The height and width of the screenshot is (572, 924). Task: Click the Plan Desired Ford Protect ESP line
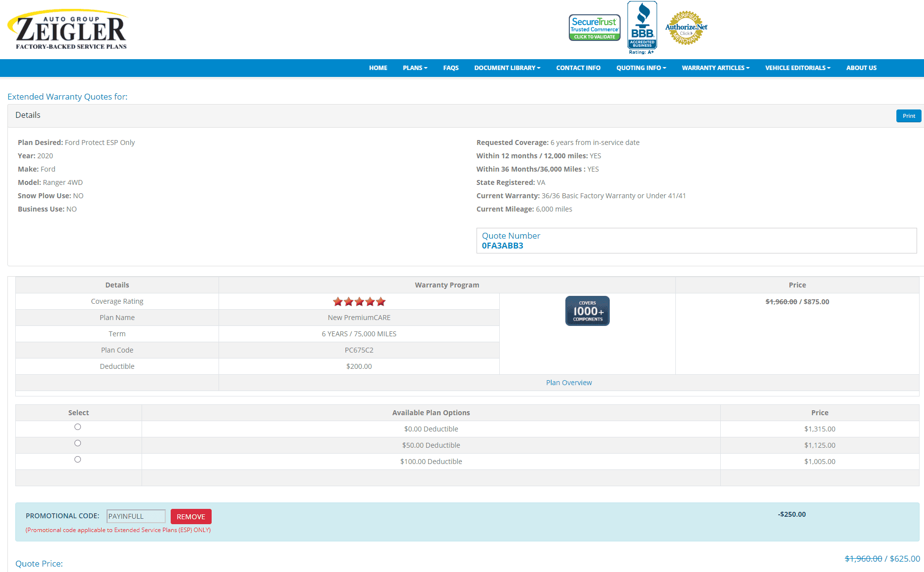[x=76, y=143]
